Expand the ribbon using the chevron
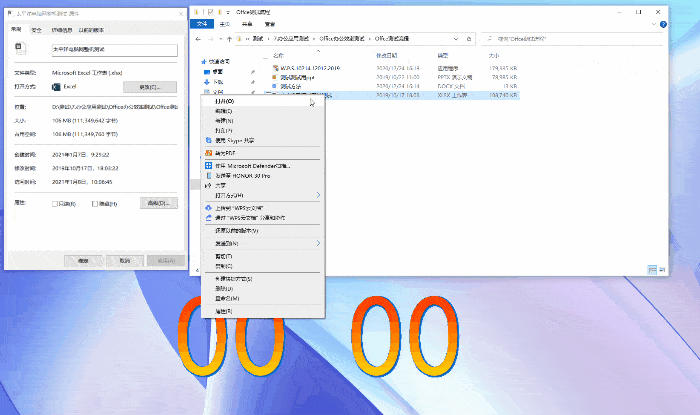700x415 pixels. (x=654, y=24)
